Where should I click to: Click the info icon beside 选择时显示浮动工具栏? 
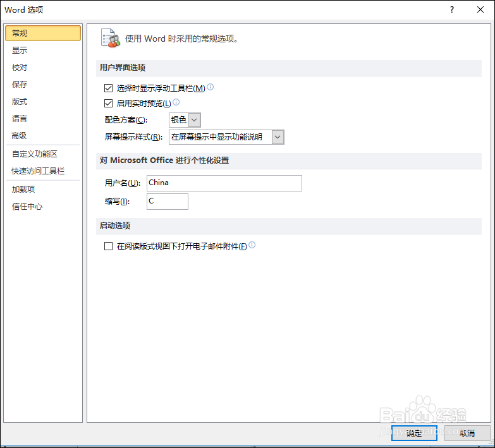pos(211,87)
